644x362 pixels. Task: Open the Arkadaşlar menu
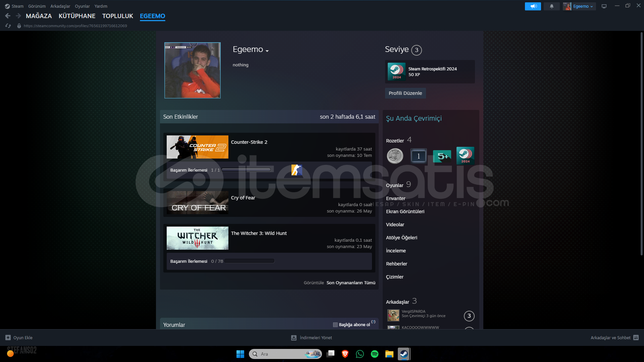(x=60, y=6)
